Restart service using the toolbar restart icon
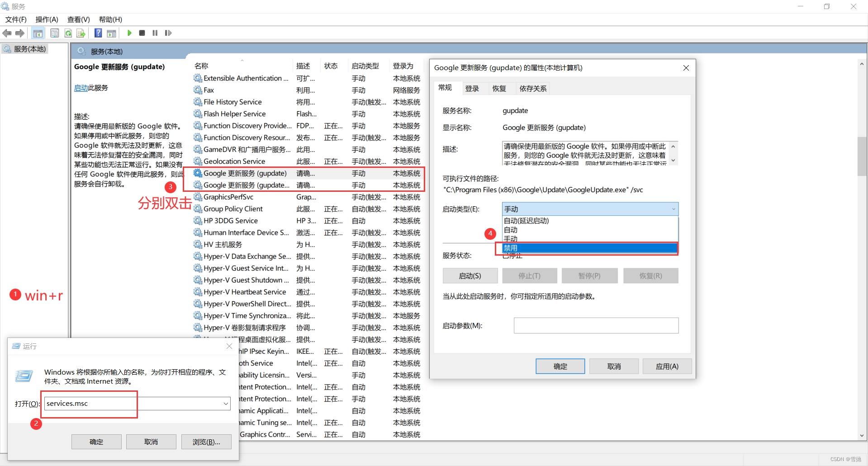Image resolution: width=868 pixels, height=466 pixels. pyautogui.click(x=168, y=33)
